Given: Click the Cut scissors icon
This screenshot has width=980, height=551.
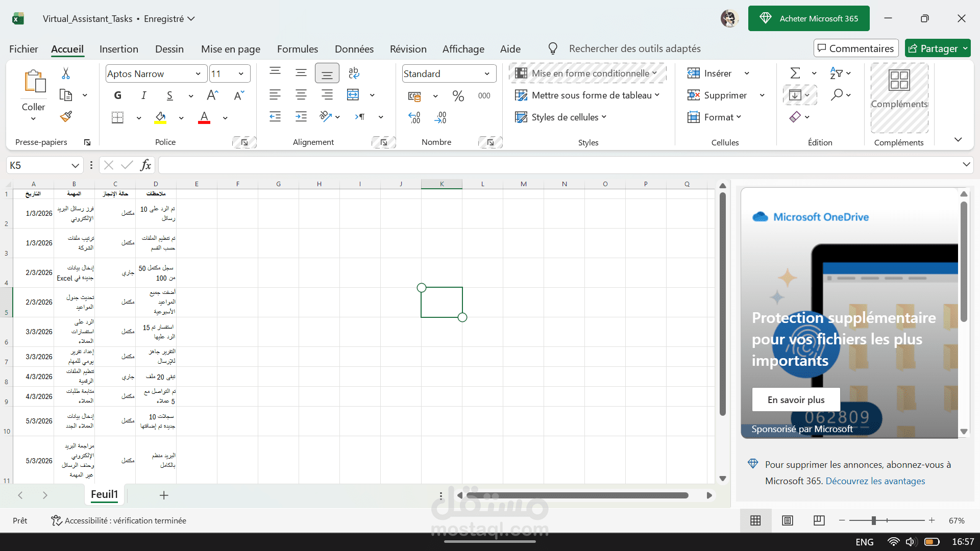Looking at the screenshot, I should pyautogui.click(x=66, y=73).
